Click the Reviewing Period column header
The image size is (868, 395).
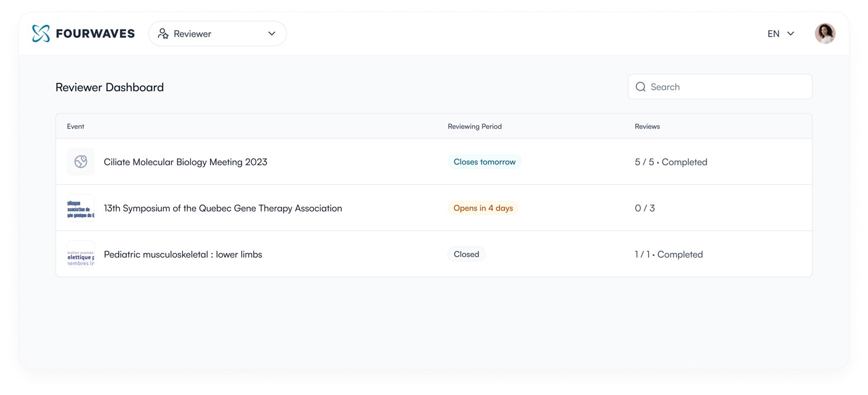(474, 126)
